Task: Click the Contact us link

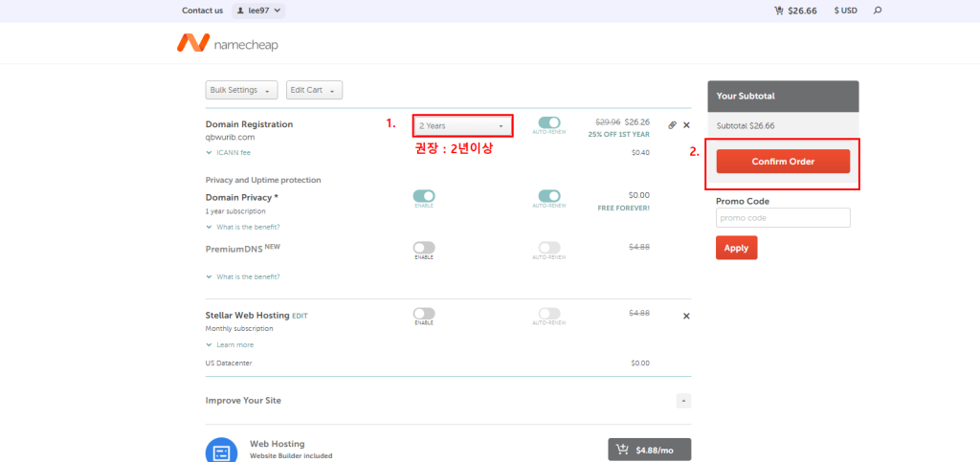Action: (203, 11)
